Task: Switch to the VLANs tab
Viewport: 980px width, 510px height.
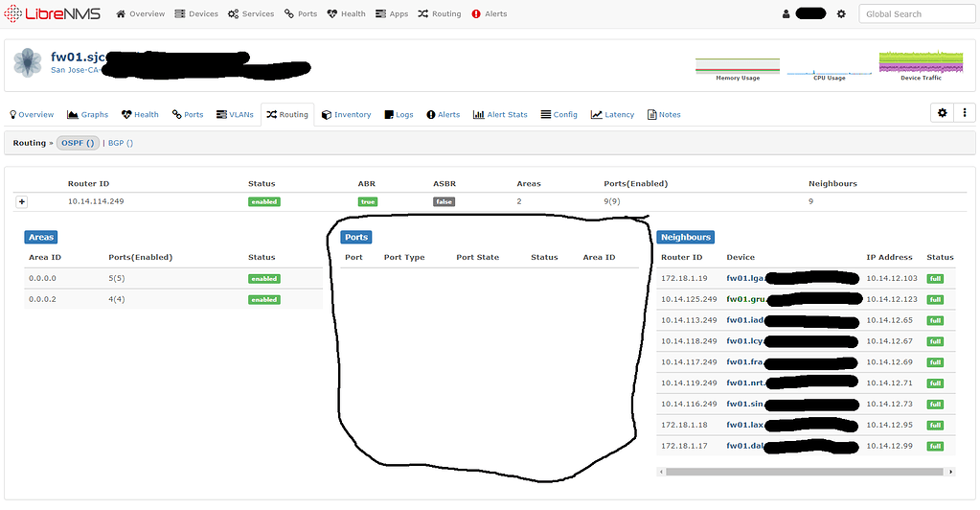Action: pyautogui.click(x=235, y=114)
